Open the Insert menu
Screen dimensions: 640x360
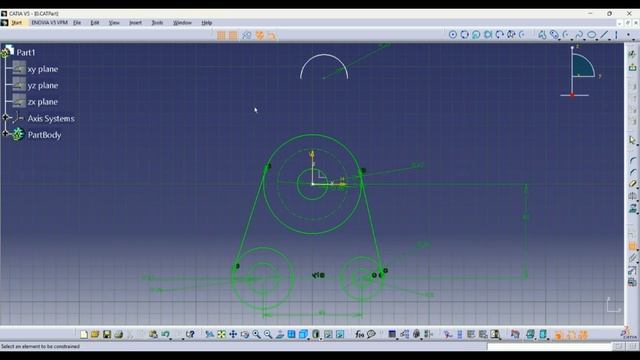tap(136, 23)
